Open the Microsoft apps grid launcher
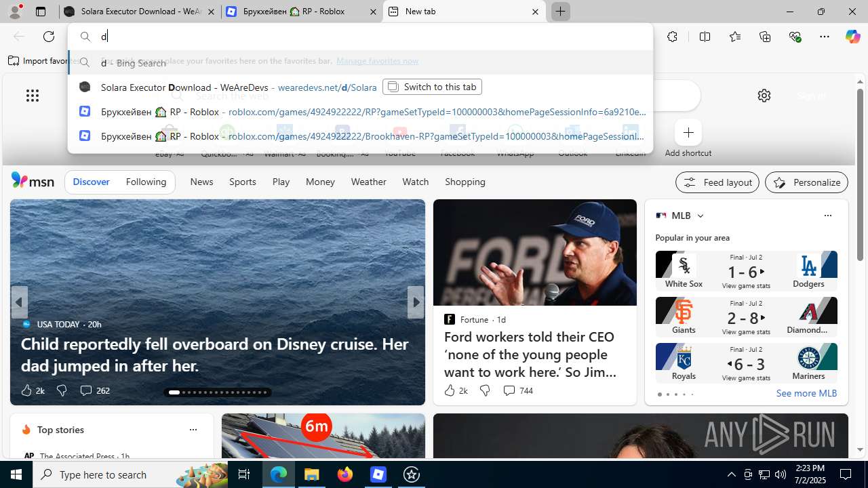The height and width of the screenshot is (488, 868). (33, 96)
